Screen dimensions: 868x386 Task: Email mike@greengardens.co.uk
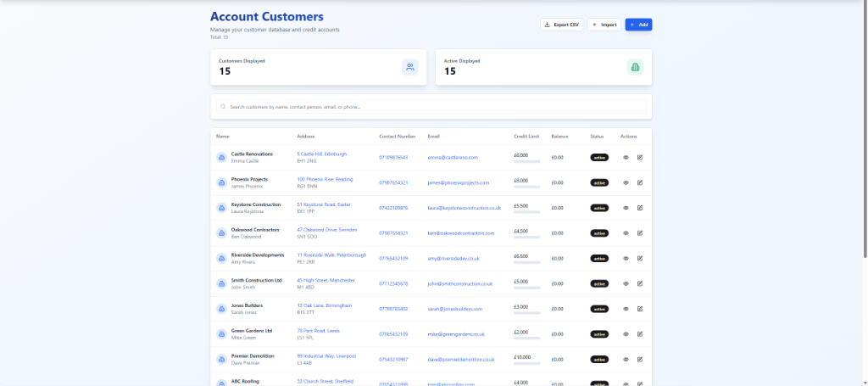[x=456, y=334]
